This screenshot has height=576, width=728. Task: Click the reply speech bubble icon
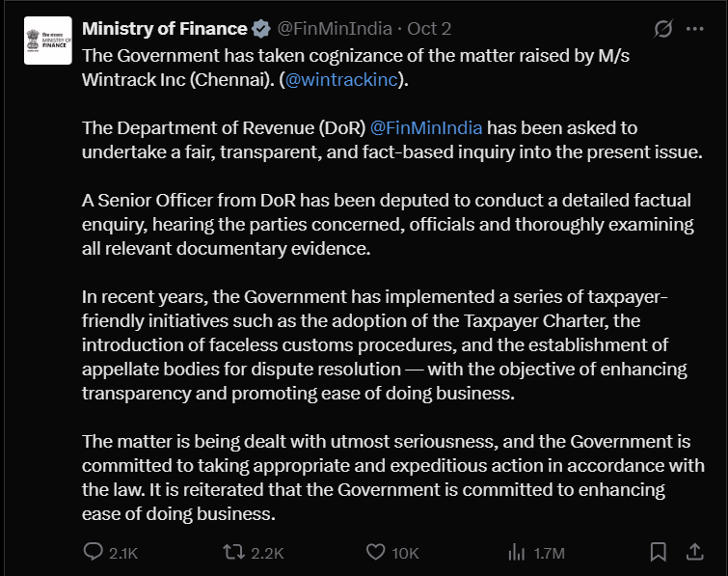point(94,552)
